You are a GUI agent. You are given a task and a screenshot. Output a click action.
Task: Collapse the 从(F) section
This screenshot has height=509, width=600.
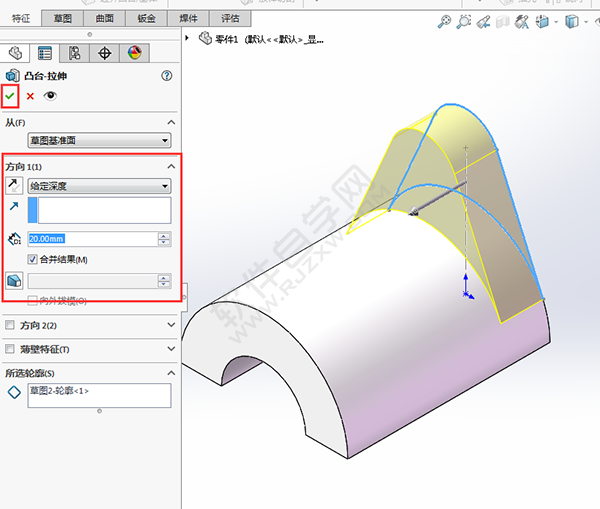(171, 122)
